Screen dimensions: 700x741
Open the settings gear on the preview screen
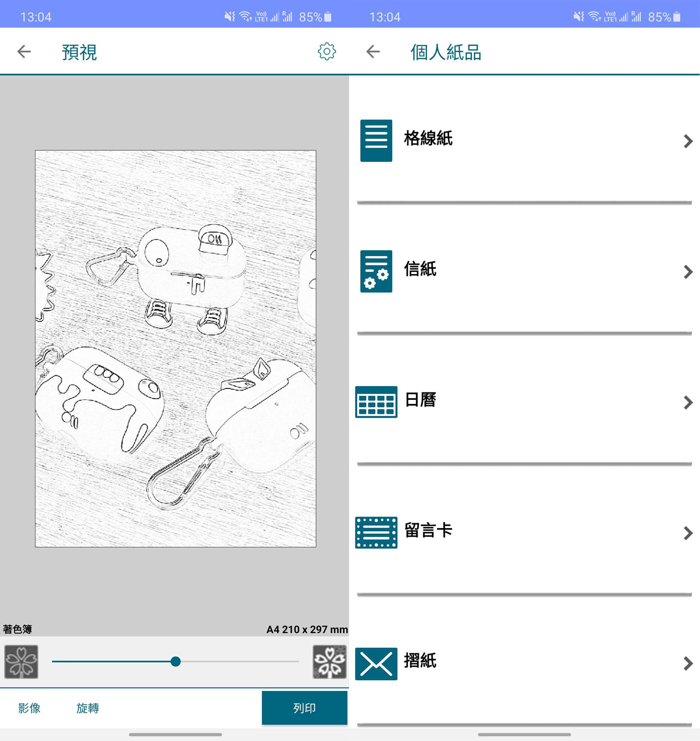pos(327,51)
